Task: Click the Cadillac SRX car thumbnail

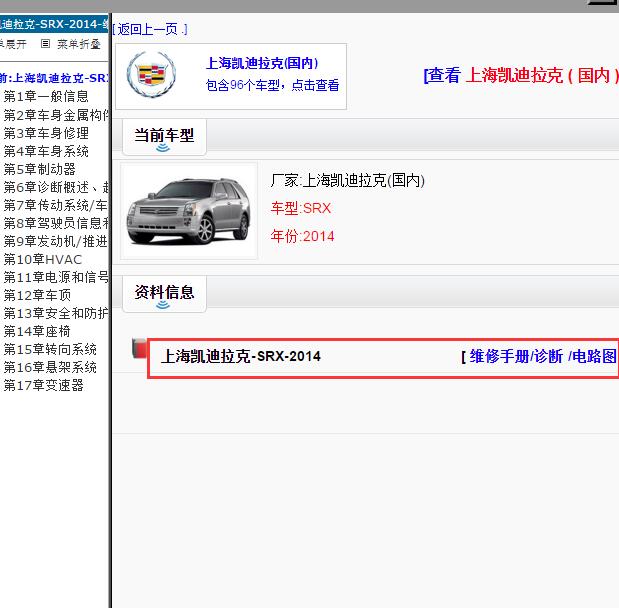Action: point(188,211)
